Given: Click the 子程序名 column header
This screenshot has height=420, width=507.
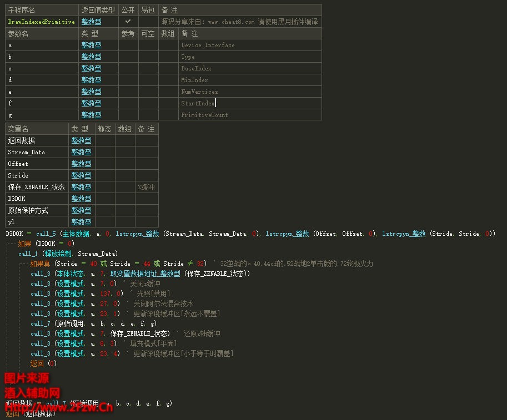Looking at the screenshot, I should tap(21, 11).
